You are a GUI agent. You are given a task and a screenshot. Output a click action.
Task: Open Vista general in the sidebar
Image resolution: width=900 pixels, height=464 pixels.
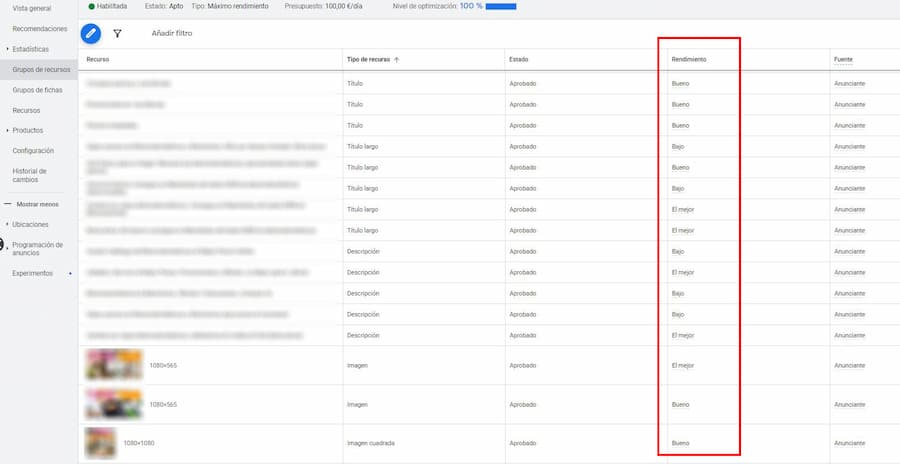coord(32,8)
